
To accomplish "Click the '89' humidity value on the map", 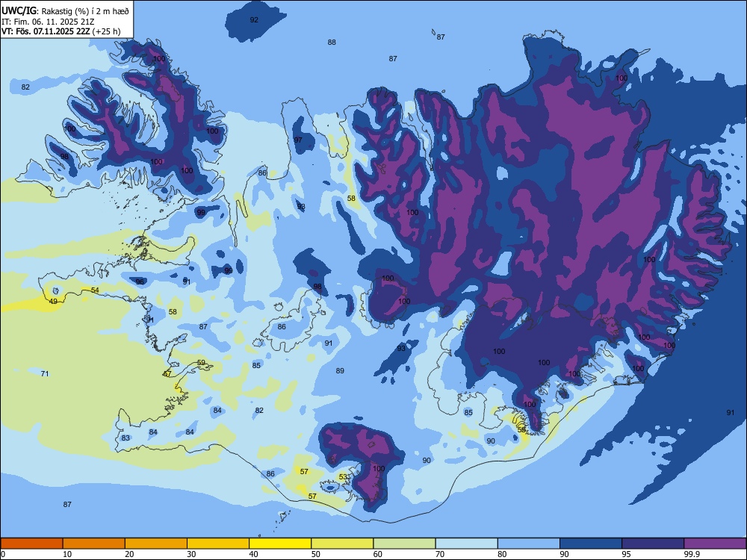I will pyautogui.click(x=340, y=370).
